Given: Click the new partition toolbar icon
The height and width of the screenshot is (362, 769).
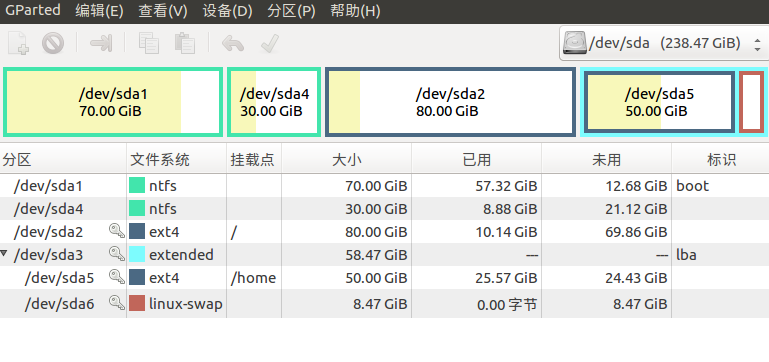Looking at the screenshot, I should click(x=19, y=43).
